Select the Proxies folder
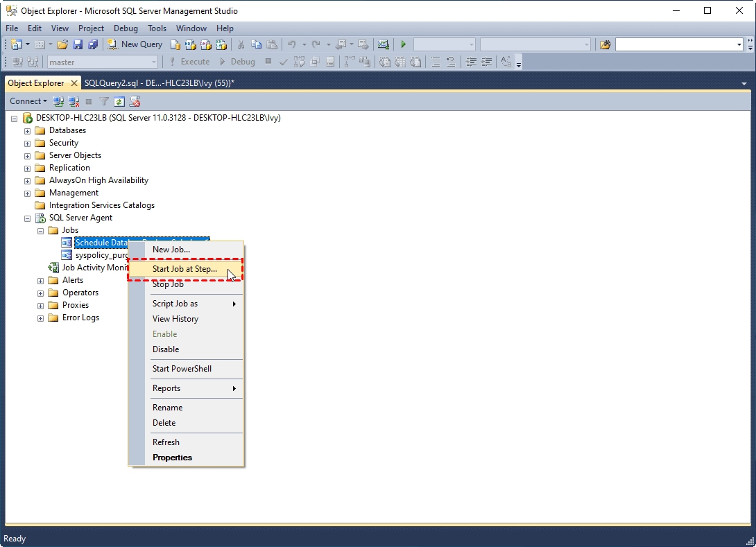 coord(75,305)
